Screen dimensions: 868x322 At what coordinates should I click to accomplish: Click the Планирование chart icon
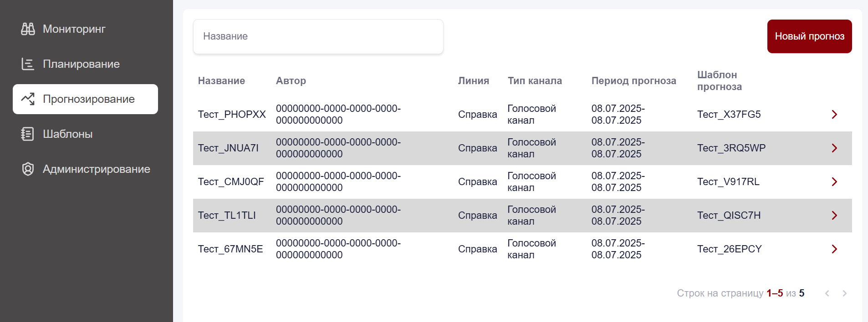tap(28, 64)
